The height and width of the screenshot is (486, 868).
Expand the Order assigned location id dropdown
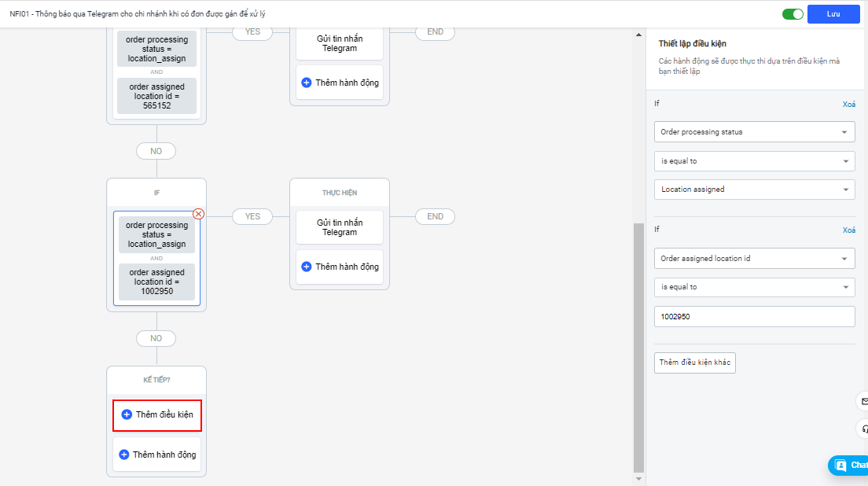click(754, 258)
